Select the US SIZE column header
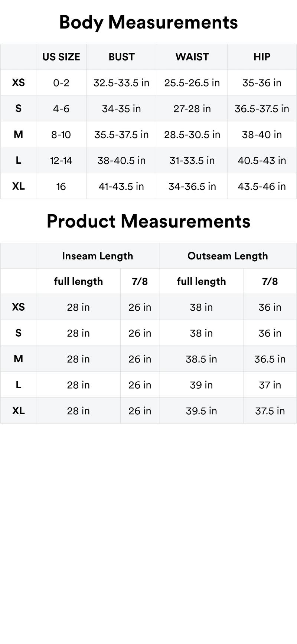Viewport: 297px width, 644px height. (x=61, y=57)
